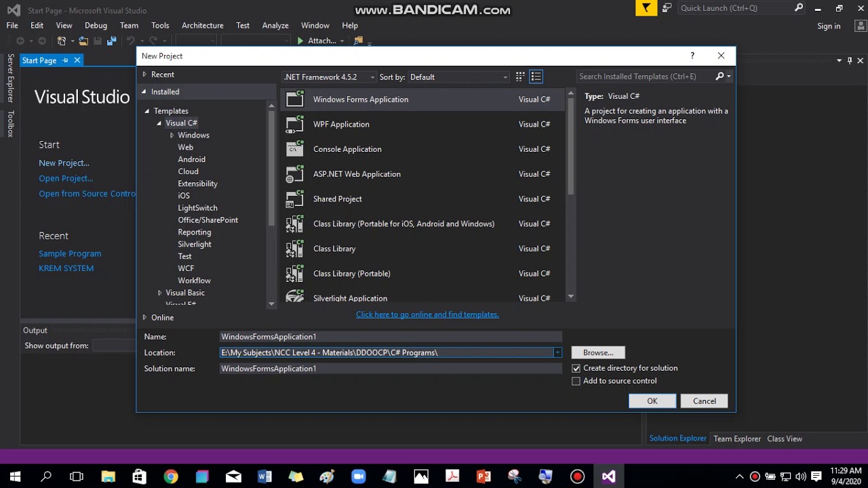The image size is (868, 488).
Task: Close the Start Page tab
Action: point(77,60)
